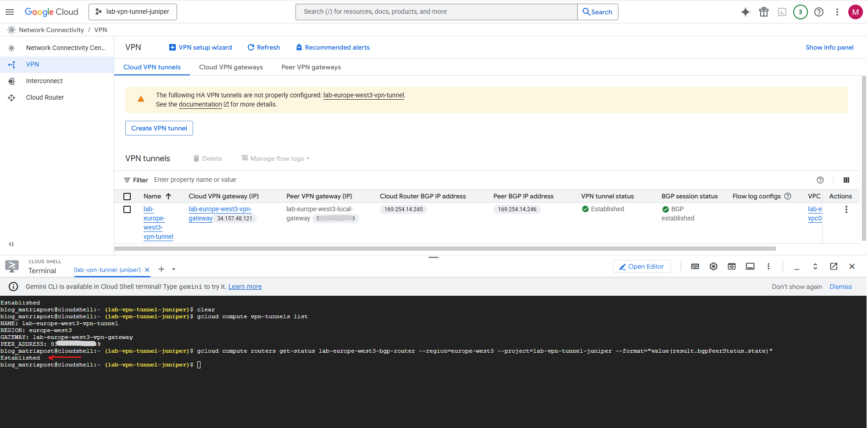868x428 pixels.
Task: Launch the VPN setup wizard
Action: tap(200, 47)
